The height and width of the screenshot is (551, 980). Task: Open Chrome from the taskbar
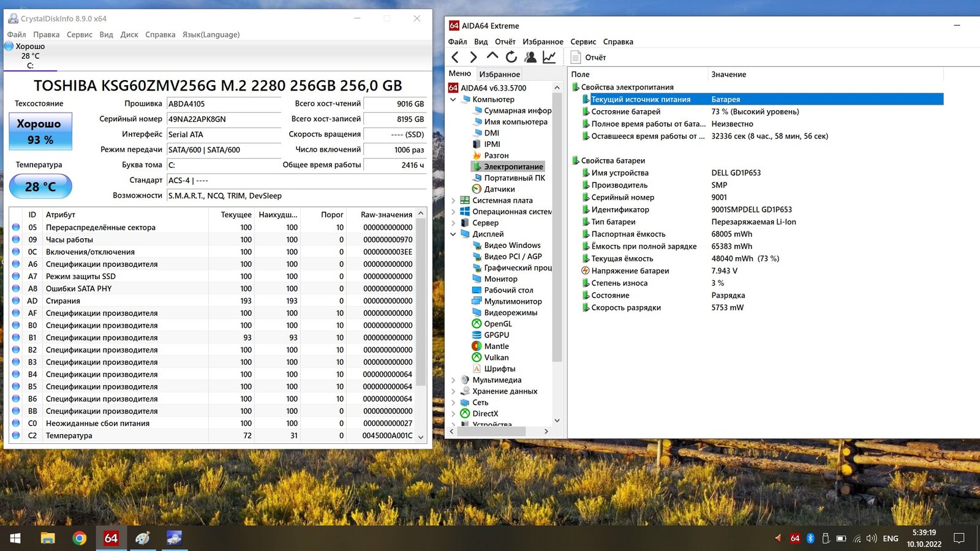point(79,538)
